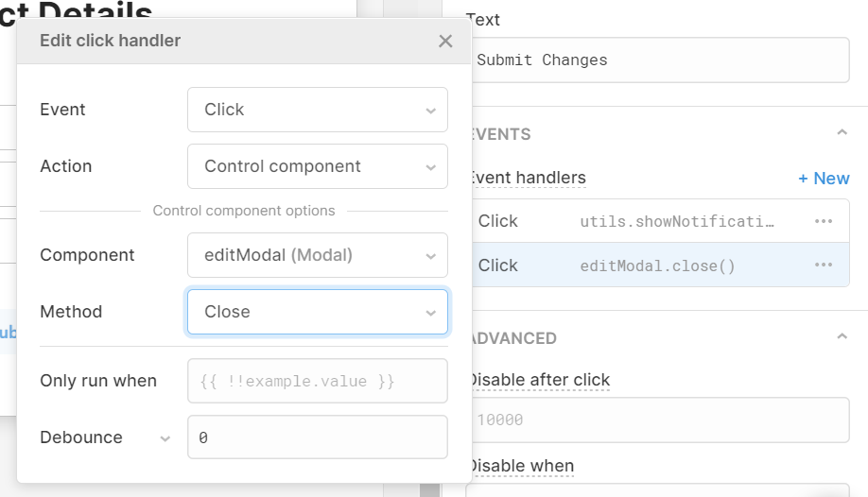
Task: Add a new event handler
Action: point(824,179)
